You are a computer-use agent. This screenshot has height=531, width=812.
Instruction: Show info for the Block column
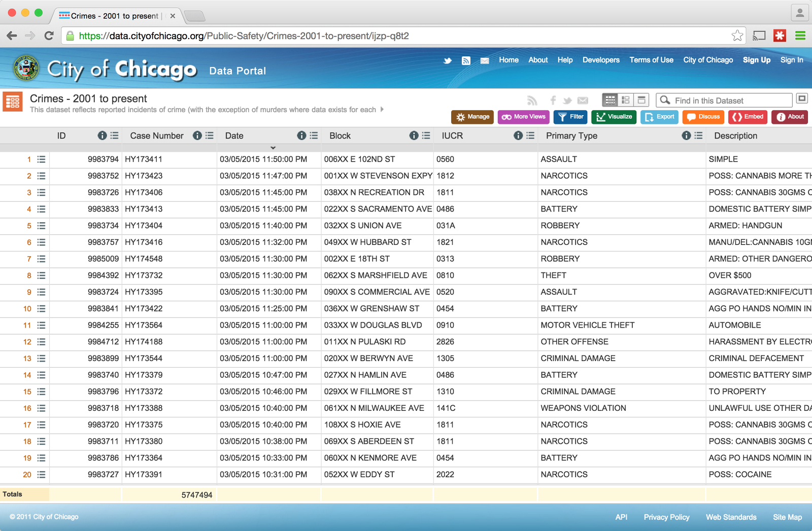[414, 135]
